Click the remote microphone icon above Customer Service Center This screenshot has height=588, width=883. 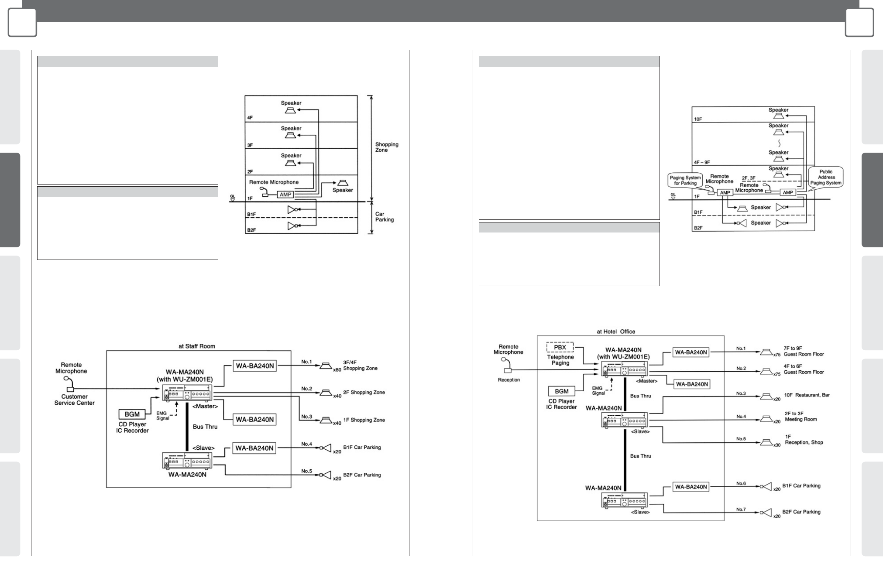(69, 383)
